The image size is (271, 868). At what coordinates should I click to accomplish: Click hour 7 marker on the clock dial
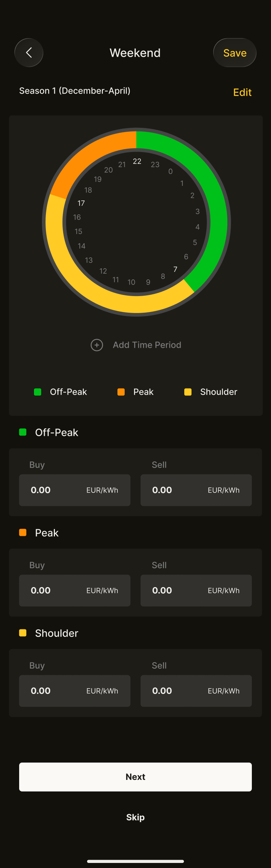pyautogui.click(x=175, y=269)
